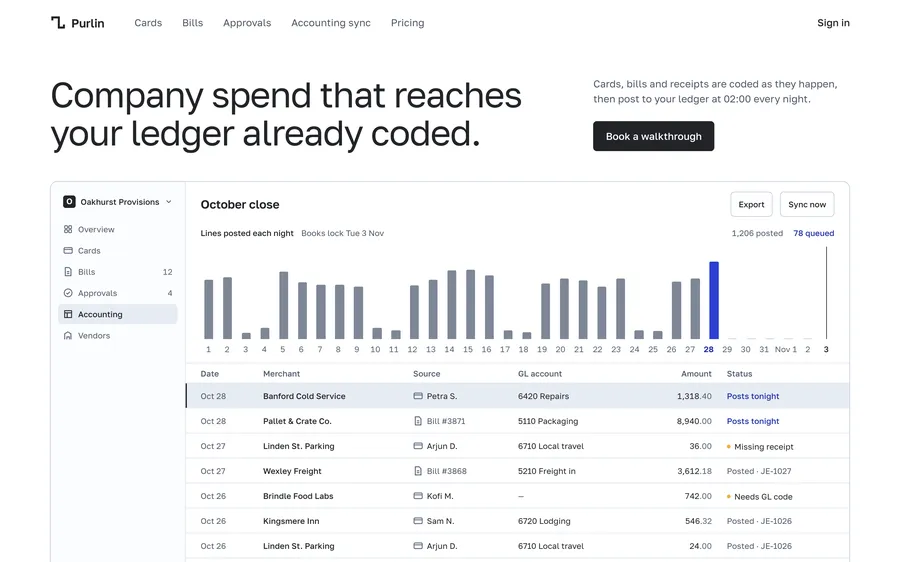Click the Source column header
The height and width of the screenshot is (562, 900).
coord(426,374)
